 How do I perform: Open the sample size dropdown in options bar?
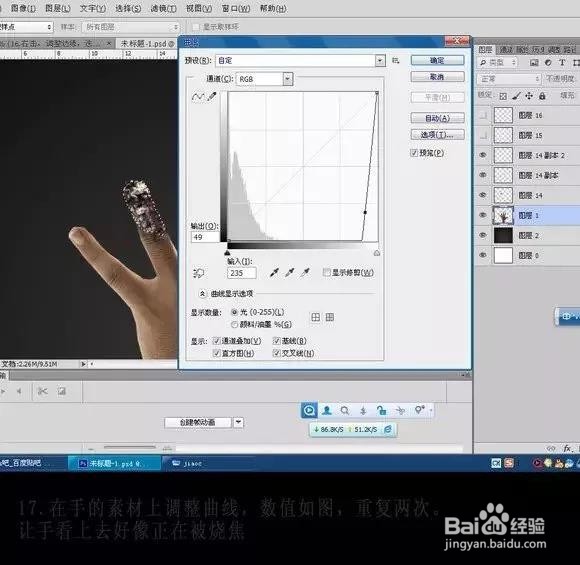pos(26,27)
